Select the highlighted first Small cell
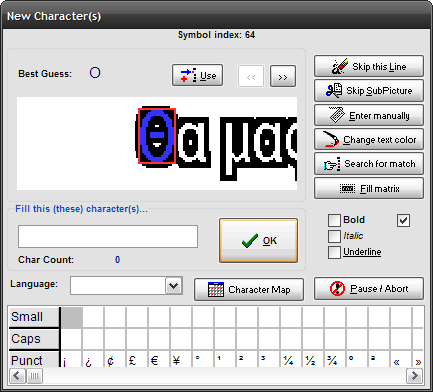Viewport: 433px width, 392px height. tap(72, 317)
